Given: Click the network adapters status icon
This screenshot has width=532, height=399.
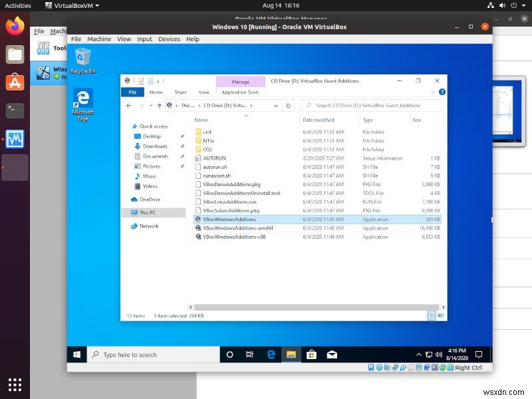Looking at the screenshot, I should point(395,366).
